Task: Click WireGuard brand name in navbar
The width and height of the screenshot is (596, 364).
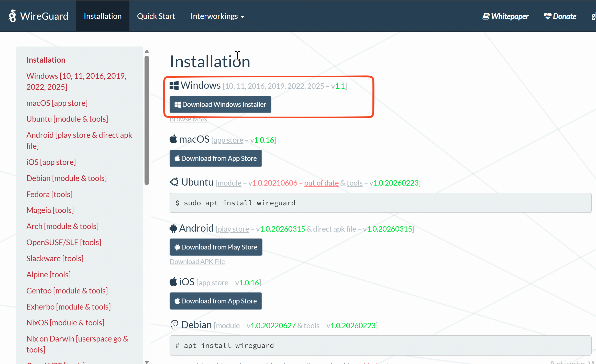Action: click(x=44, y=16)
